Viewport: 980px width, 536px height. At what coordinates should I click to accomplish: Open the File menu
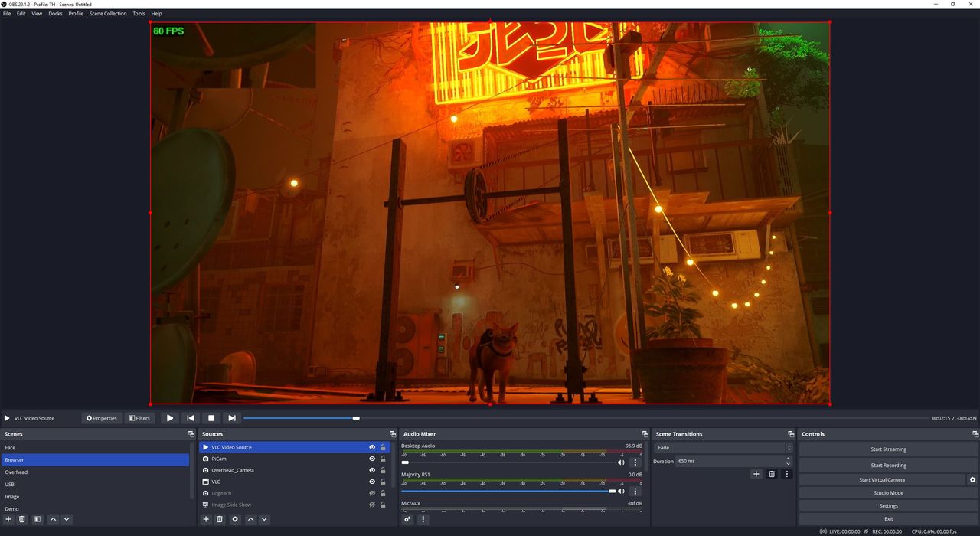point(7,14)
